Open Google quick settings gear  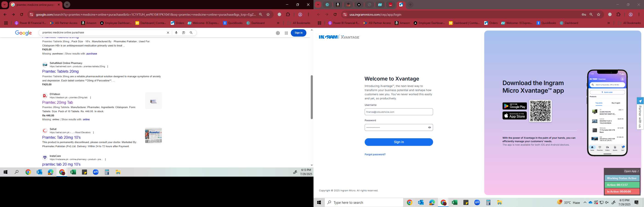[x=278, y=33]
